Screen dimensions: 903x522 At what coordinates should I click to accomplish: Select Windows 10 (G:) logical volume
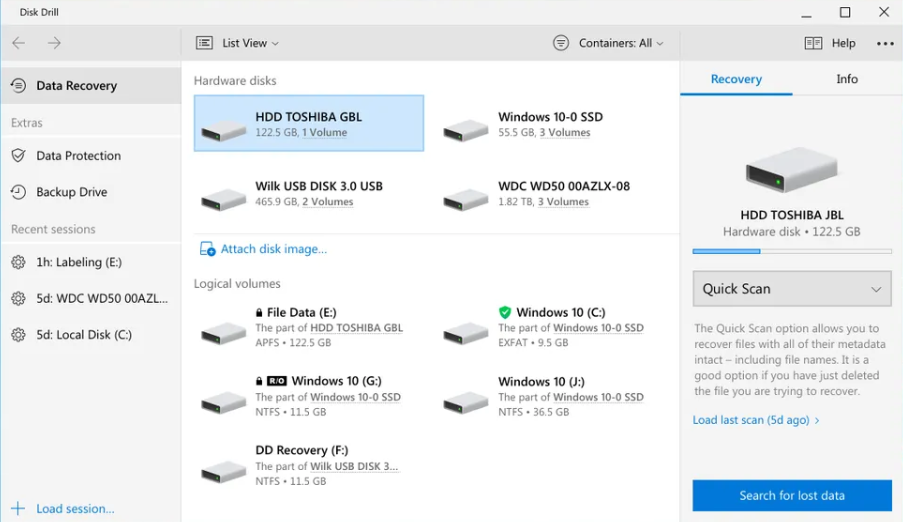pyautogui.click(x=309, y=396)
